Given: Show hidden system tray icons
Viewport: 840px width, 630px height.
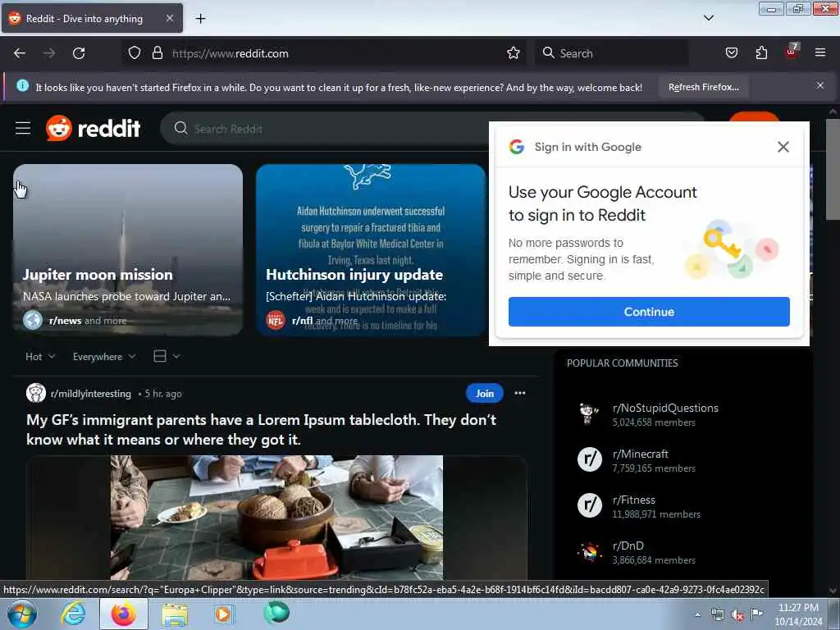Looking at the screenshot, I should tap(697, 614).
